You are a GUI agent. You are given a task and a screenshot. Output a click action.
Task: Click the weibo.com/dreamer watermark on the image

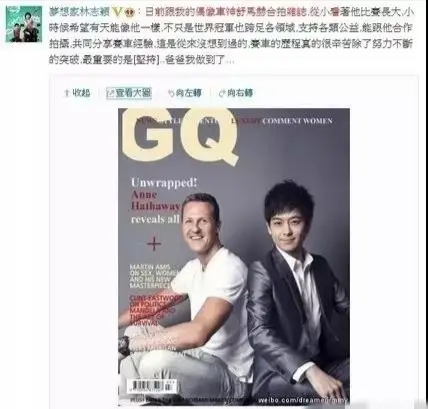(x=303, y=400)
